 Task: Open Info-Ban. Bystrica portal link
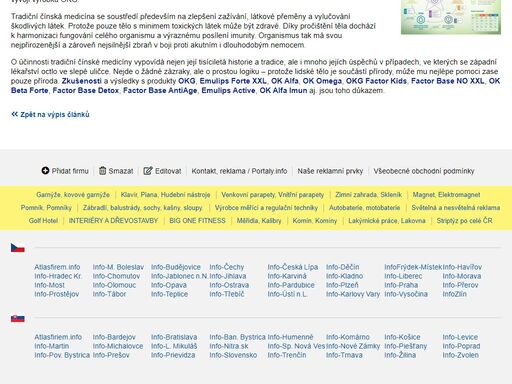(237, 337)
